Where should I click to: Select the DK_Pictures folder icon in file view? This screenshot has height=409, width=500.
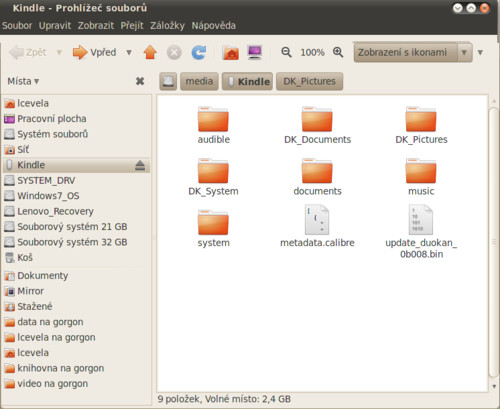pyautogui.click(x=421, y=119)
